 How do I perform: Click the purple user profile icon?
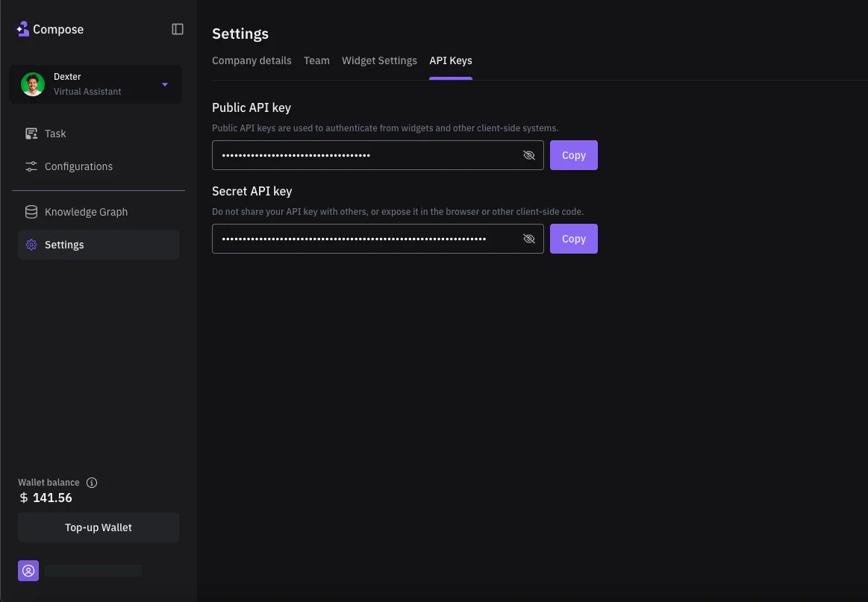coord(28,571)
